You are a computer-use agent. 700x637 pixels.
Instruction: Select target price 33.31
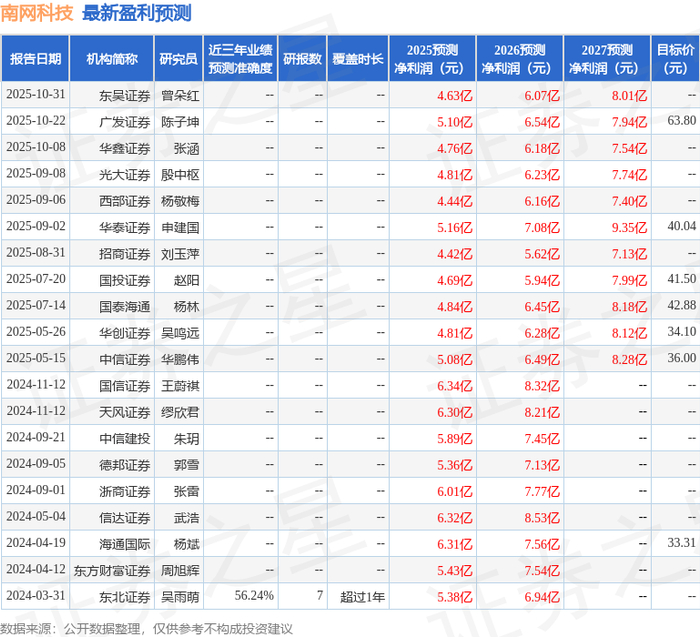pyautogui.click(x=682, y=542)
